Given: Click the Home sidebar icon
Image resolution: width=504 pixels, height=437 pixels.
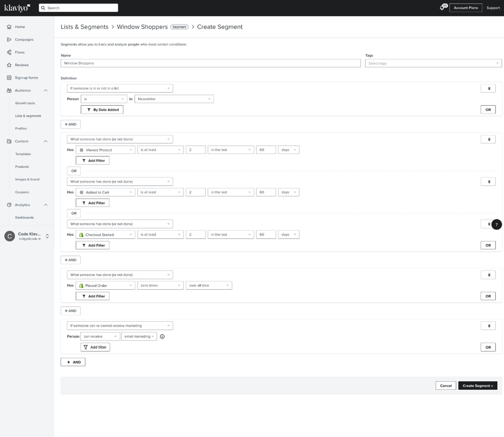Looking at the screenshot, I should 9,27.
